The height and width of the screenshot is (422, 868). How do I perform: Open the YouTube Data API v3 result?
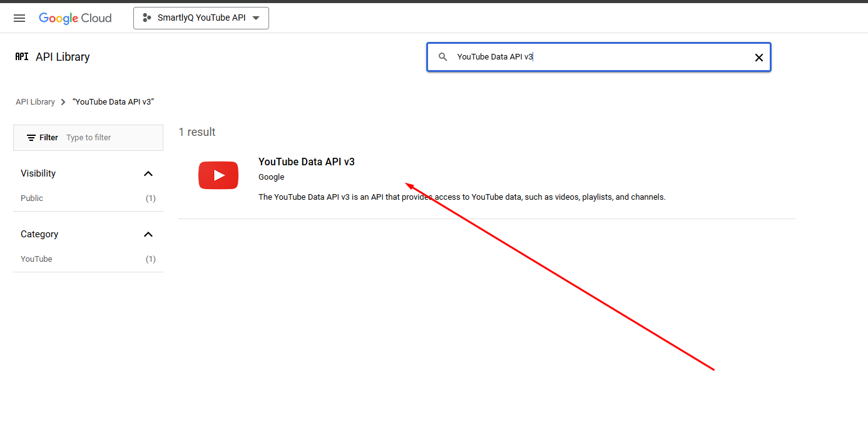click(x=307, y=162)
